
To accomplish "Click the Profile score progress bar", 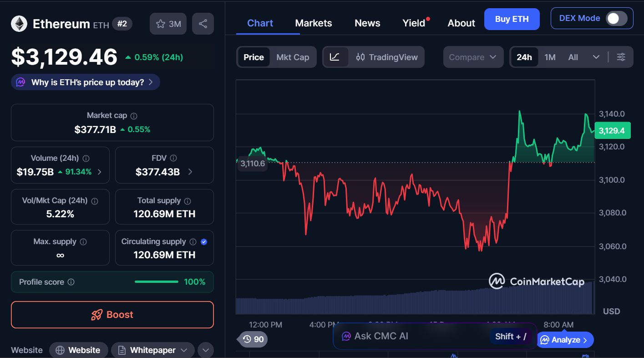I will tap(156, 282).
